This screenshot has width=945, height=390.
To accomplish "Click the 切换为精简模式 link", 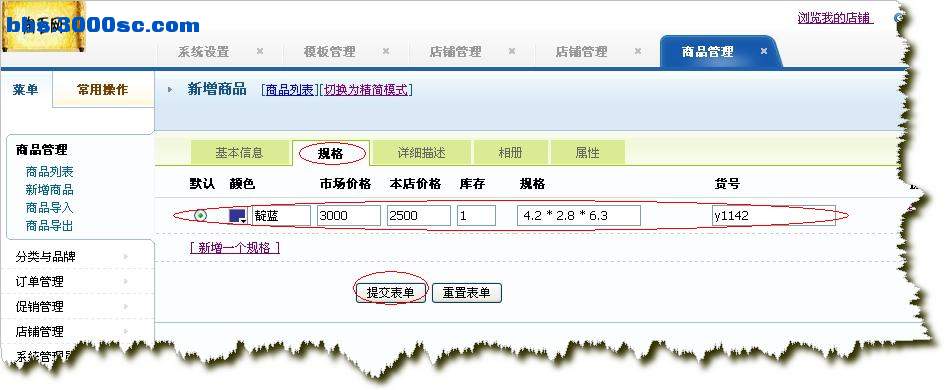I will [366, 90].
